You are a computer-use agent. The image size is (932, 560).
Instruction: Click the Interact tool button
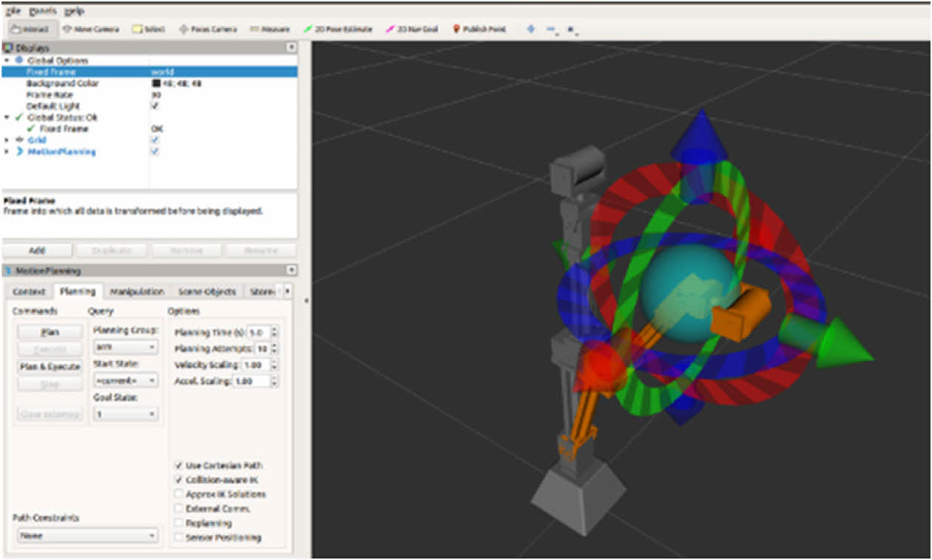click(30, 29)
